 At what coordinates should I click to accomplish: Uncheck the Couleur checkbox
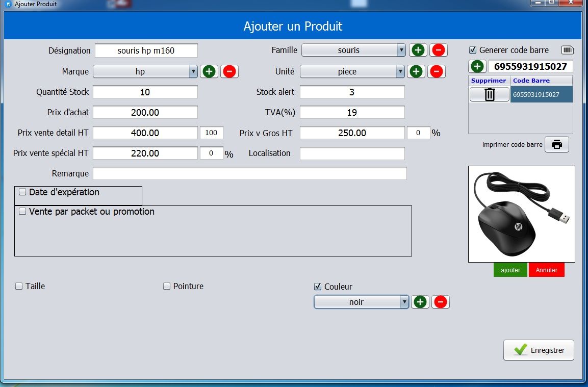coord(318,287)
